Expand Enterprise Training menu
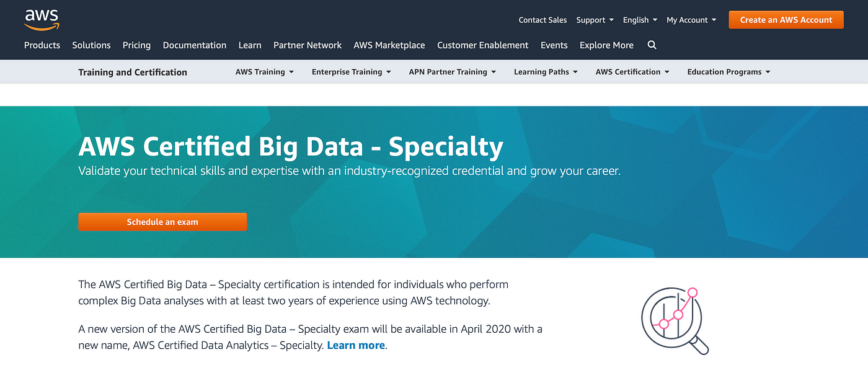Screen dimensions: 868x365 (x=351, y=72)
